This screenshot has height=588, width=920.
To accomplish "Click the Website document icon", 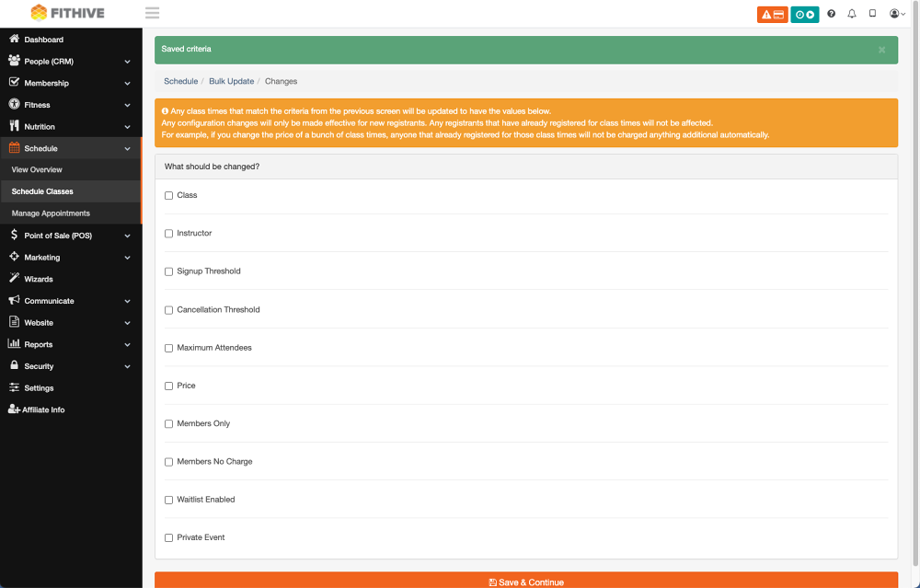I will 14,321.
